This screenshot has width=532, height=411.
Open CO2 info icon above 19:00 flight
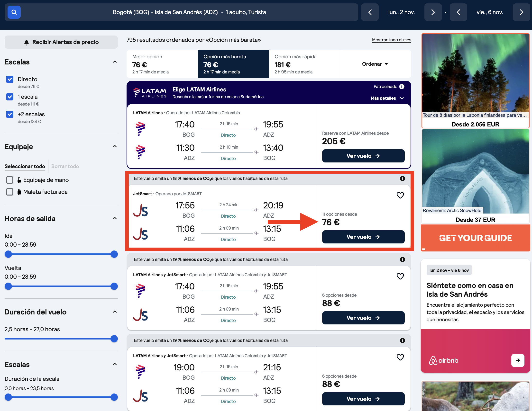tap(403, 340)
